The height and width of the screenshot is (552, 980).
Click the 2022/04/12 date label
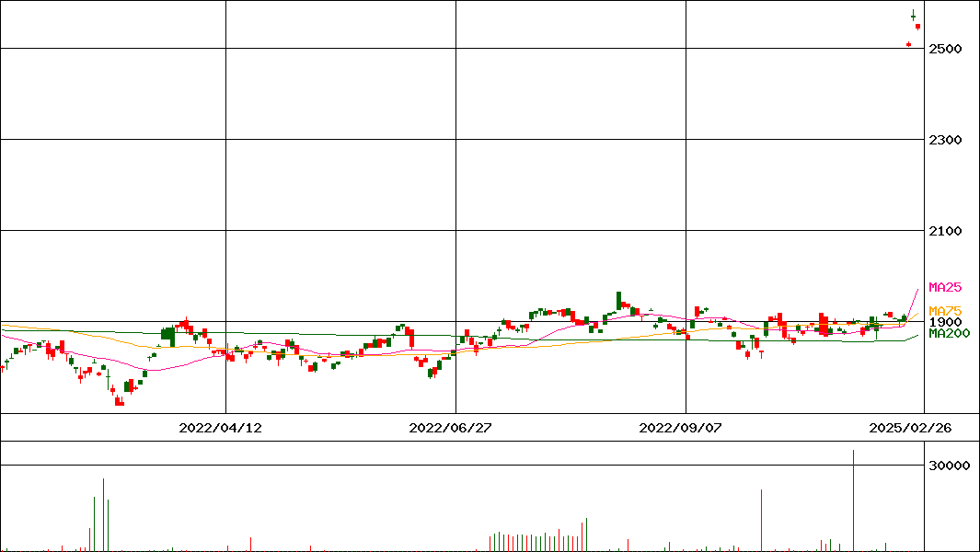(220, 428)
